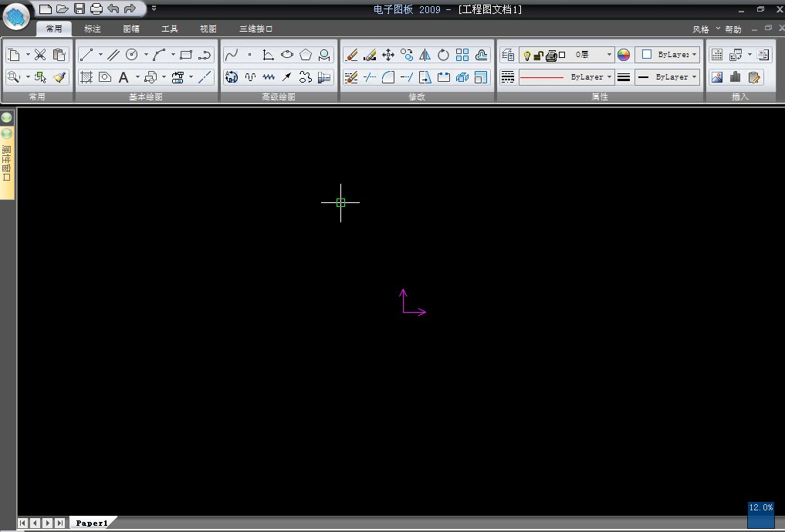Open the layer manager icon
The height and width of the screenshot is (532, 785).
(508, 55)
